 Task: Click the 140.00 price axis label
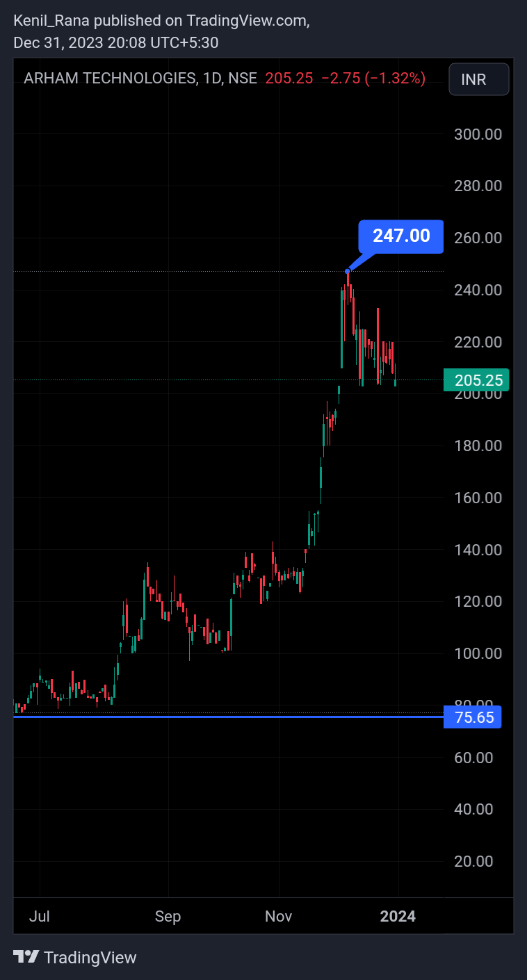point(478,550)
